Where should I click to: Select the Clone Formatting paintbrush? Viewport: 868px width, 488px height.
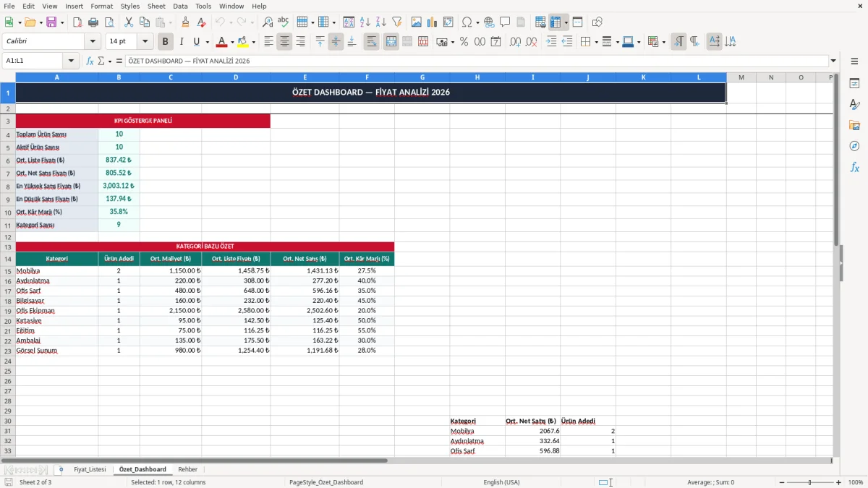point(186,22)
